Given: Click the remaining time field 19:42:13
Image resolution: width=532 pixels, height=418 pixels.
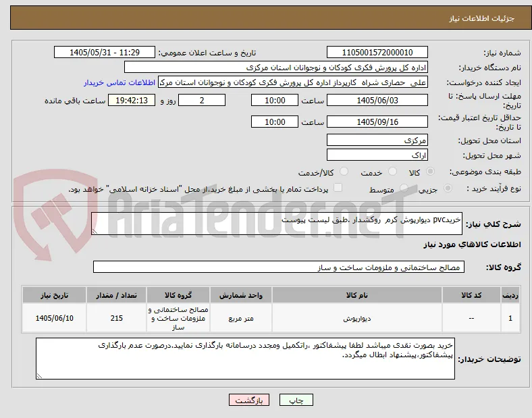Looking at the screenshot, I should (132, 100).
